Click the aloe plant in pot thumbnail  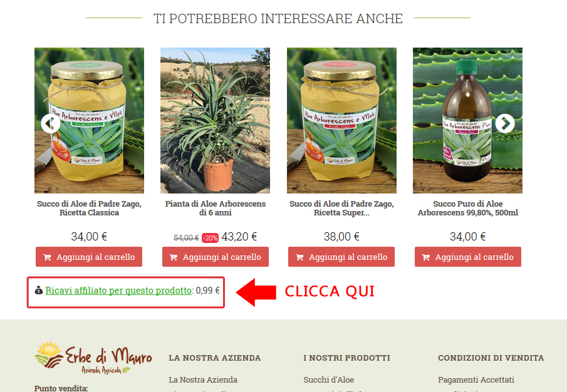pyautogui.click(x=215, y=120)
